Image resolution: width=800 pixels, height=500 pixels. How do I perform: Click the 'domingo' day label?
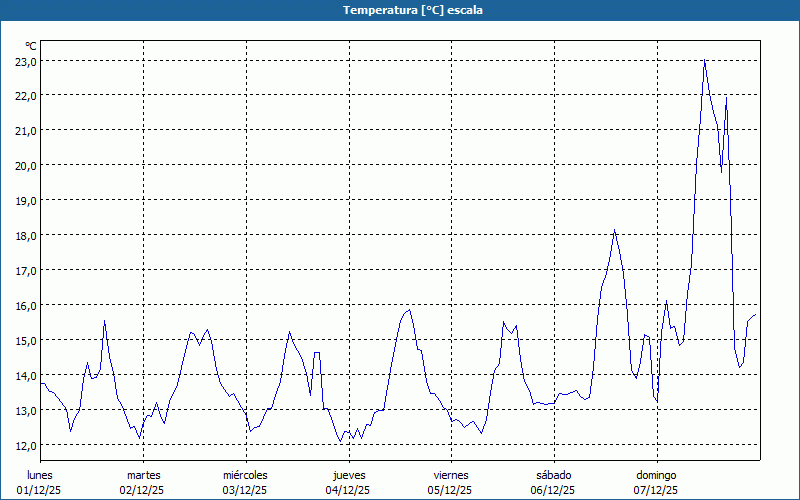[656, 475]
